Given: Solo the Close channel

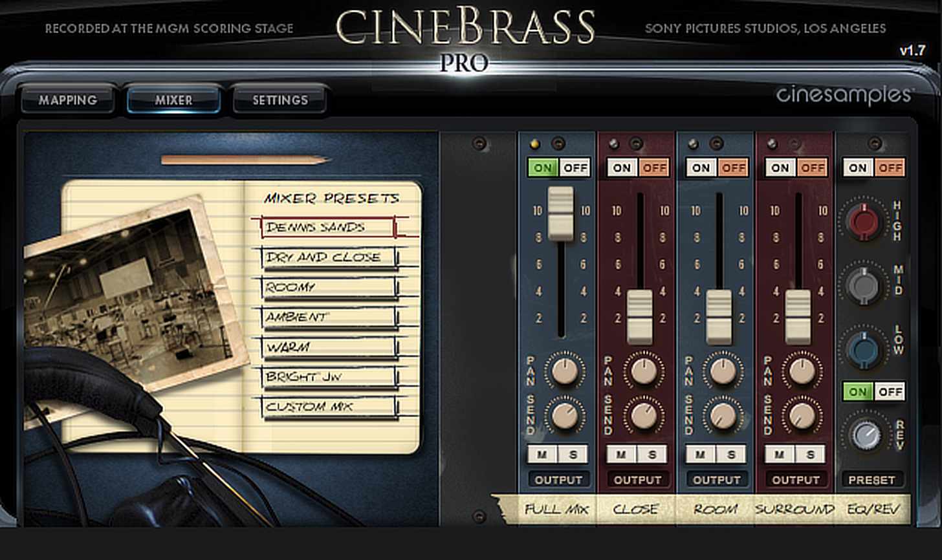Looking at the screenshot, I should click(652, 455).
